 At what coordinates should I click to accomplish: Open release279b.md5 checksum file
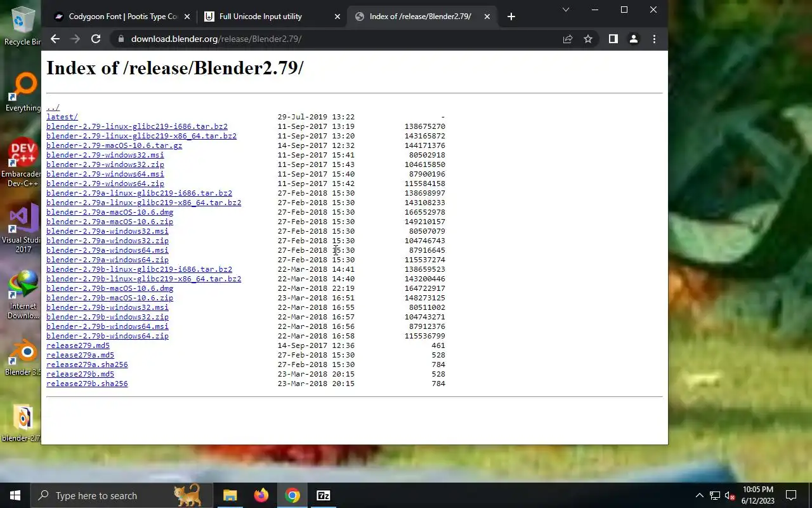tap(80, 374)
